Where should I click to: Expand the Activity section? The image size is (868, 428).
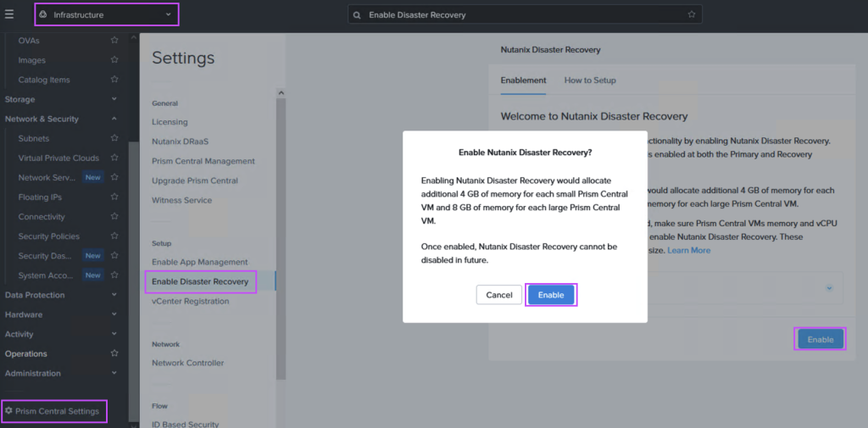[x=114, y=334]
